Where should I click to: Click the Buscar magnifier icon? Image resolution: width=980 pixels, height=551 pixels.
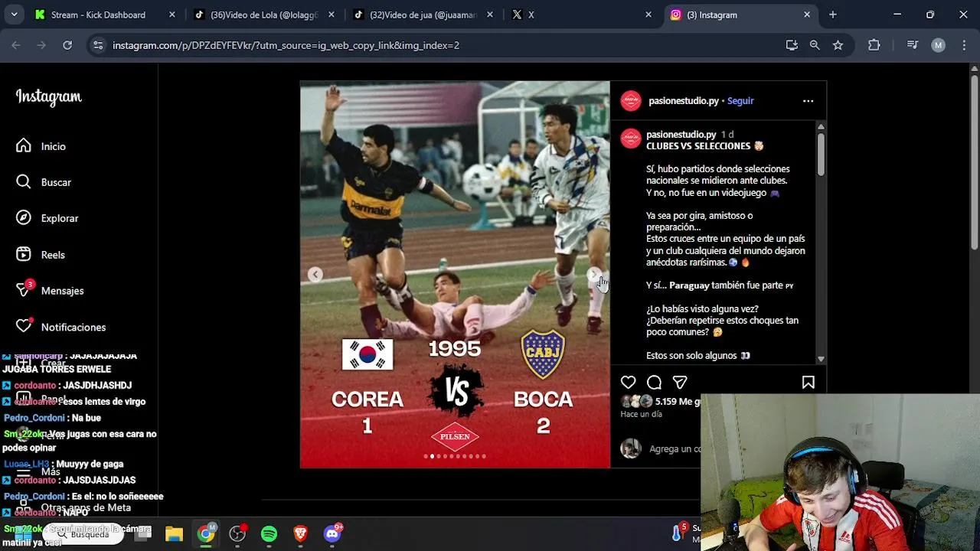click(x=24, y=182)
